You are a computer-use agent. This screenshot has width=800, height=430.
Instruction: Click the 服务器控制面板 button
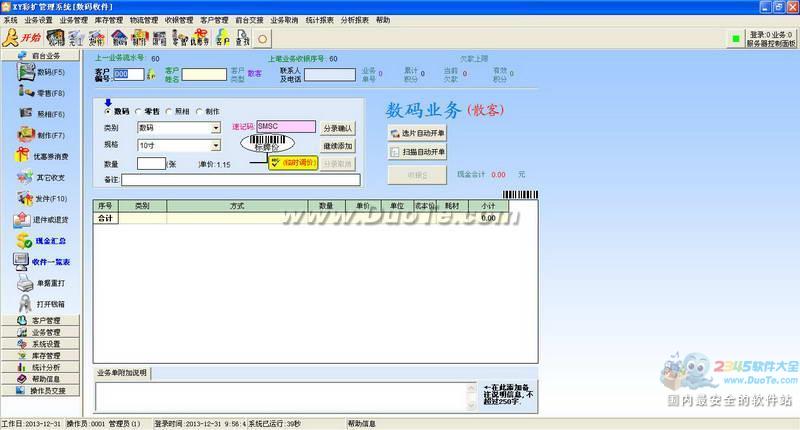click(x=771, y=39)
